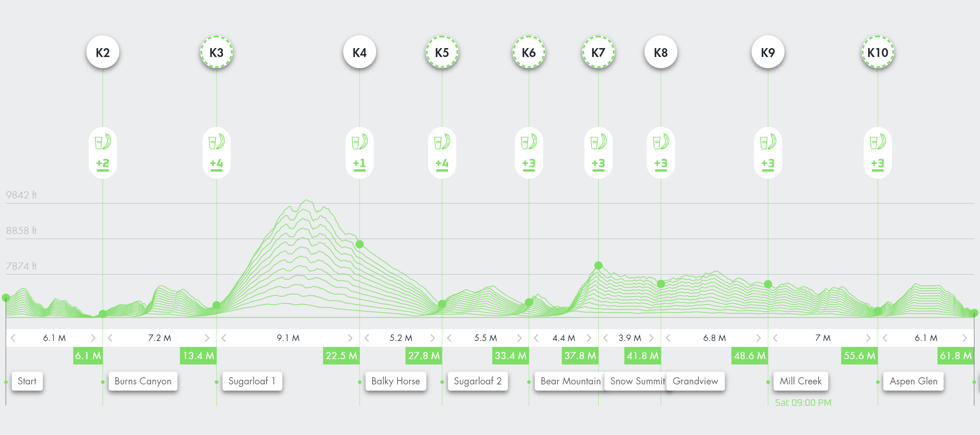Select the Start location label

click(27, 381)
